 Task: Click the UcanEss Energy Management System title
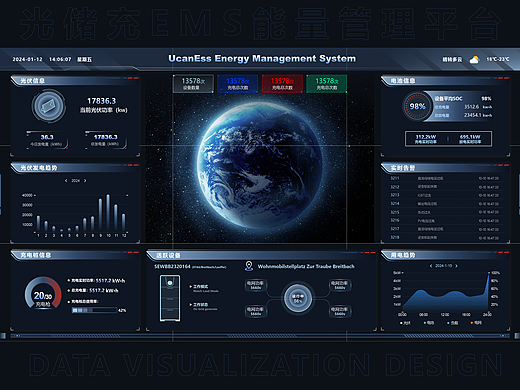[262, 59]
